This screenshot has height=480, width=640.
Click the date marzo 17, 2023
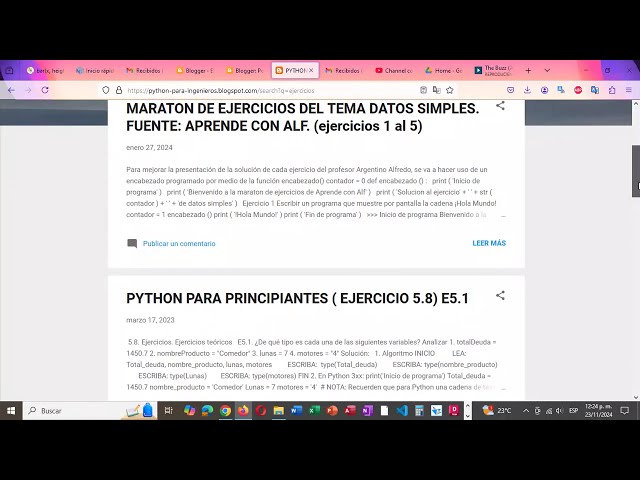point(150,320)
